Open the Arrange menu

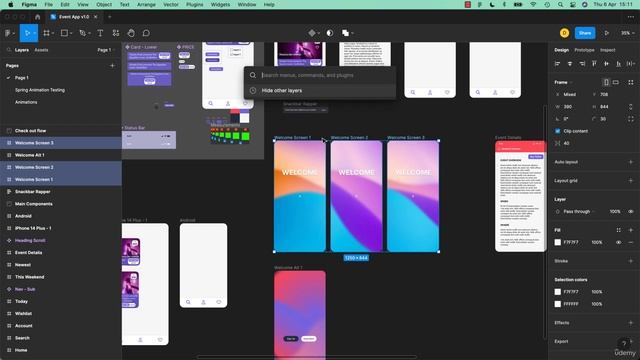pos(146,4)
